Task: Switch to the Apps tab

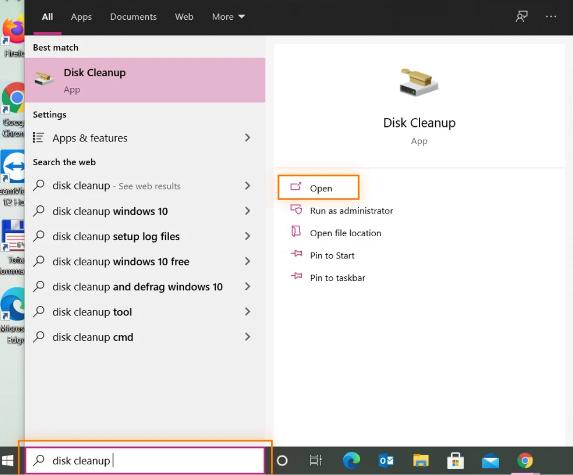Action: (x=81, y=17)
